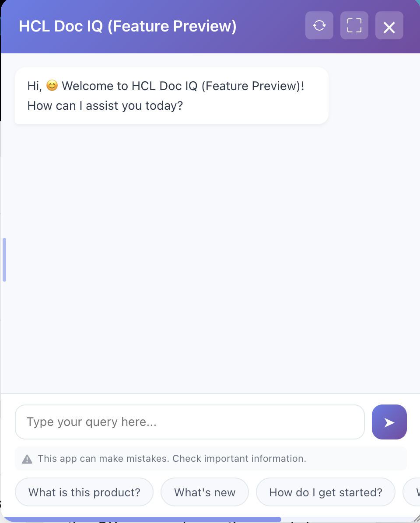Screen dimensions: 420x523
Task: Click the warning triangle icon
Action: pos(28,458)
